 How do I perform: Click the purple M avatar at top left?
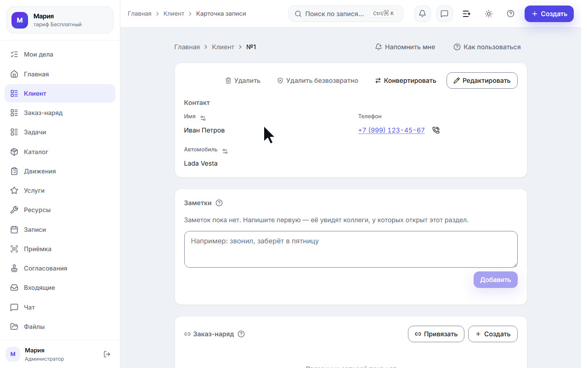coord(20,20)
